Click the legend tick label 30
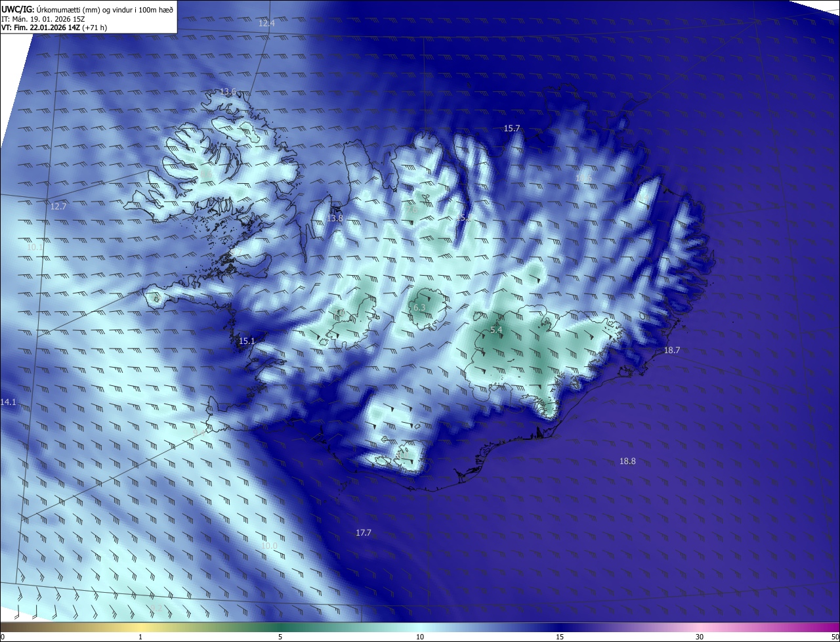The image size is (840, 642). coord(700,637)
